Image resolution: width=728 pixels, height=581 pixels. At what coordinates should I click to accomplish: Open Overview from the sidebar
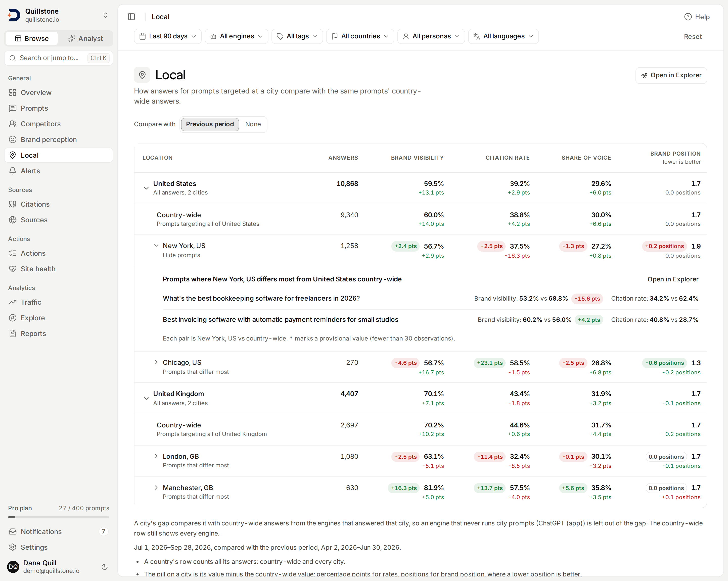tap(59, 92)
